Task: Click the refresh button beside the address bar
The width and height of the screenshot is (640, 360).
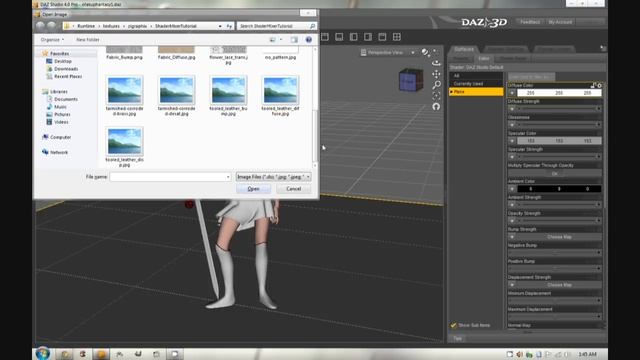Action: pos(229,26)
